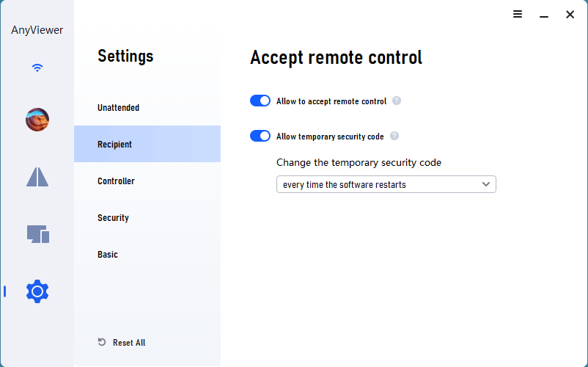Open the Wi-Fi connect icon in sidebar
This screenshot has width=588, height=367.
[37, 68]
